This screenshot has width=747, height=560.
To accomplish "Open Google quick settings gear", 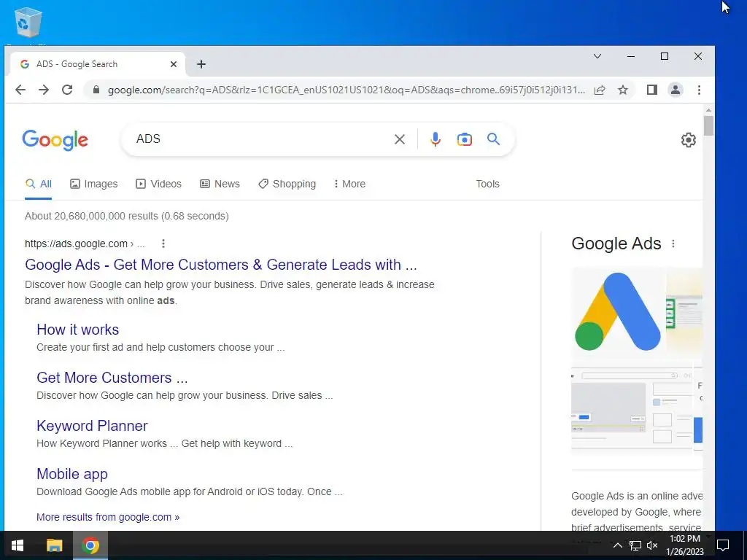I will tap(688, 140).
